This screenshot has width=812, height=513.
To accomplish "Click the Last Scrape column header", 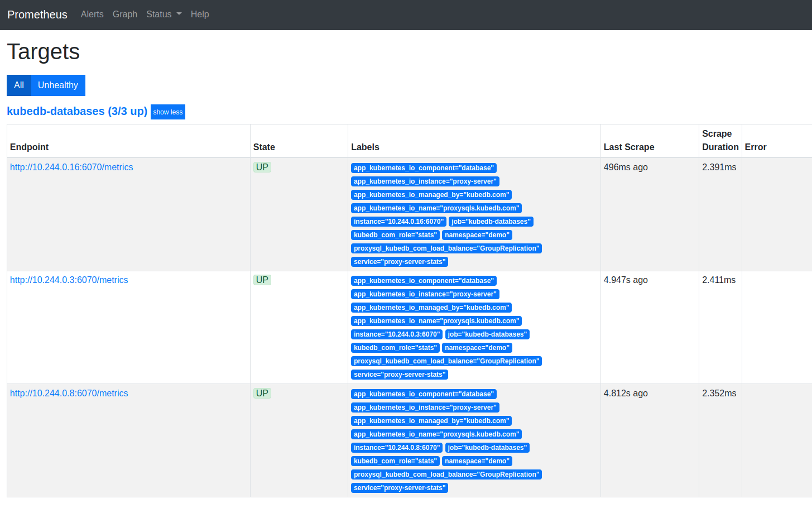I will pyautogui.click(x=628, y=147).
